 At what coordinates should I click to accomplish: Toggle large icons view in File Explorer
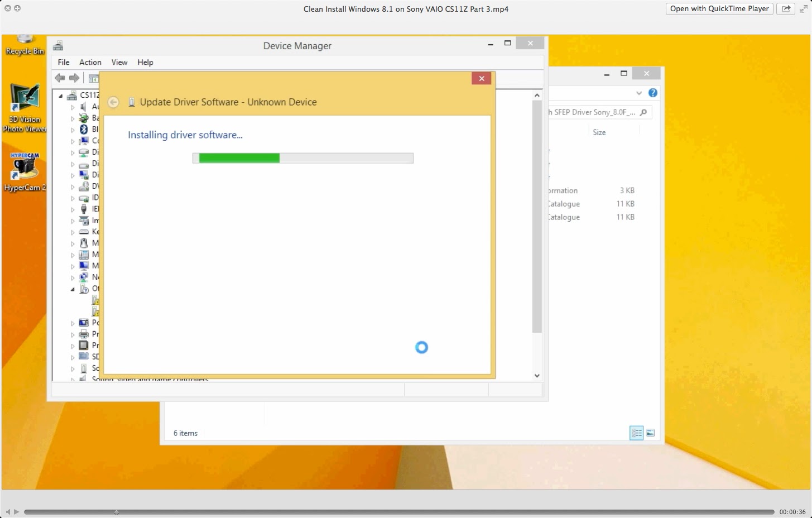(651, 433)
